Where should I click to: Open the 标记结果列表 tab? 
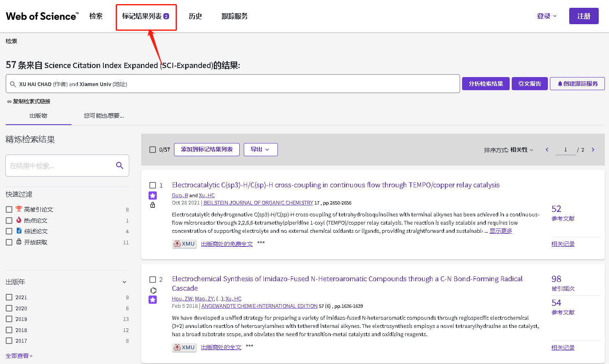pos(146,16)
